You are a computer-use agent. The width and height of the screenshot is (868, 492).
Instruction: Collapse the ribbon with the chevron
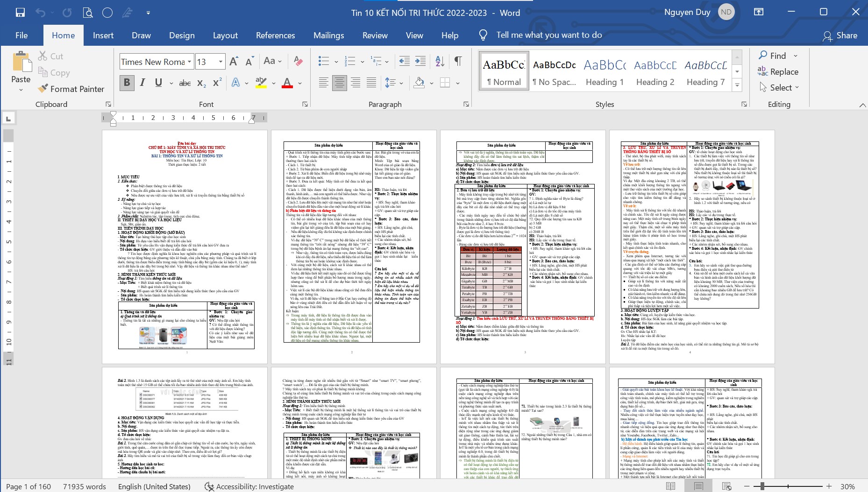(862, 105)
